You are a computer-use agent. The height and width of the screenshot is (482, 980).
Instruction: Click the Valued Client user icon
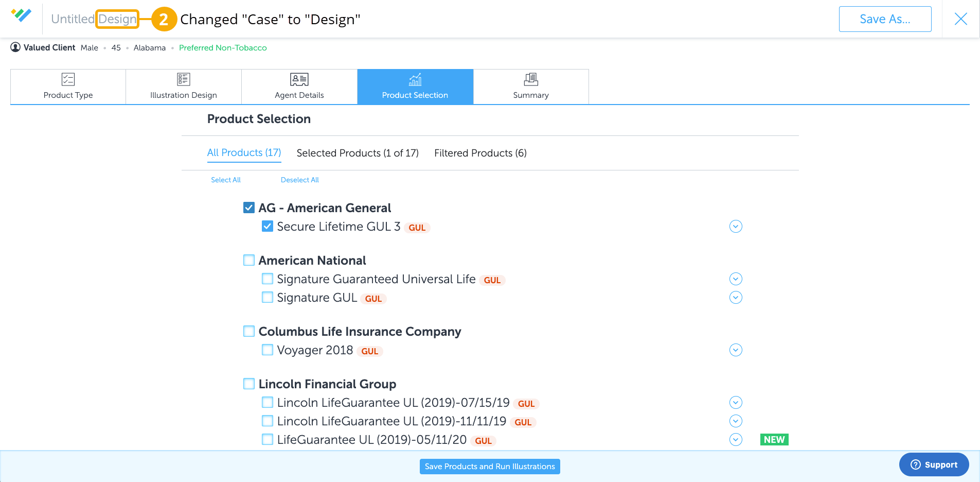pos(15,47)
